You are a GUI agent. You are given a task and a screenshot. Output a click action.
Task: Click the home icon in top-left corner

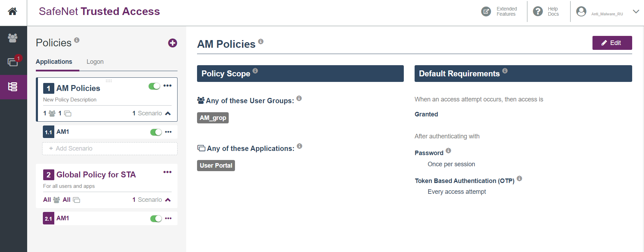pyautogui.click(x=13, y=12)
